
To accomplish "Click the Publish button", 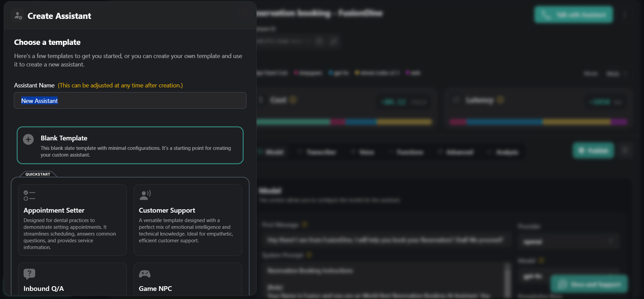I will (x=593, y=150).
